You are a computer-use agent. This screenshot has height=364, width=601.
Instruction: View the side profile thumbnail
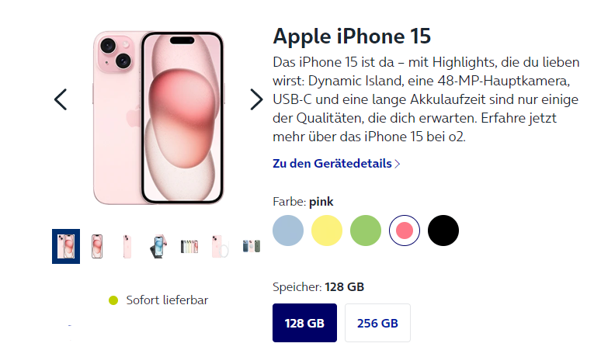pos(127,246)
